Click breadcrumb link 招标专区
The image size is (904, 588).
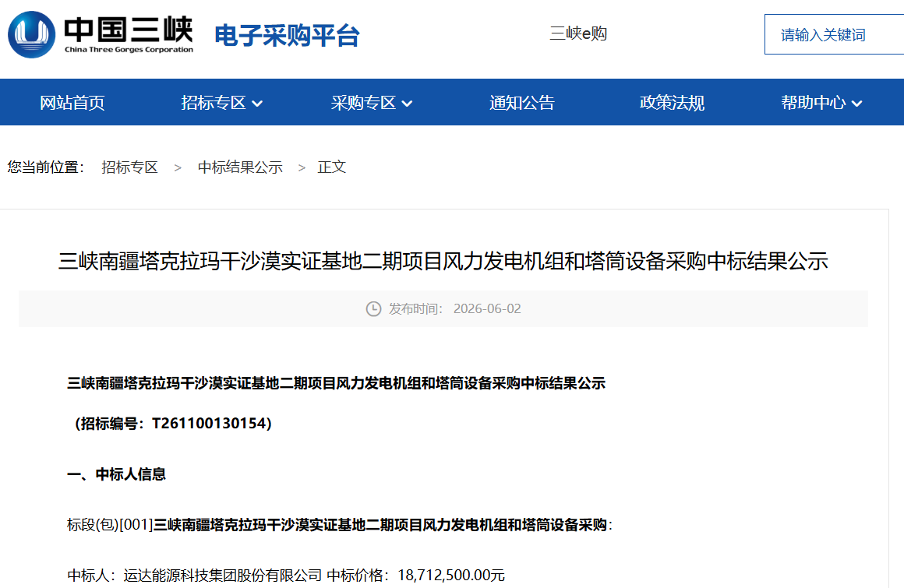pos(129,167)
